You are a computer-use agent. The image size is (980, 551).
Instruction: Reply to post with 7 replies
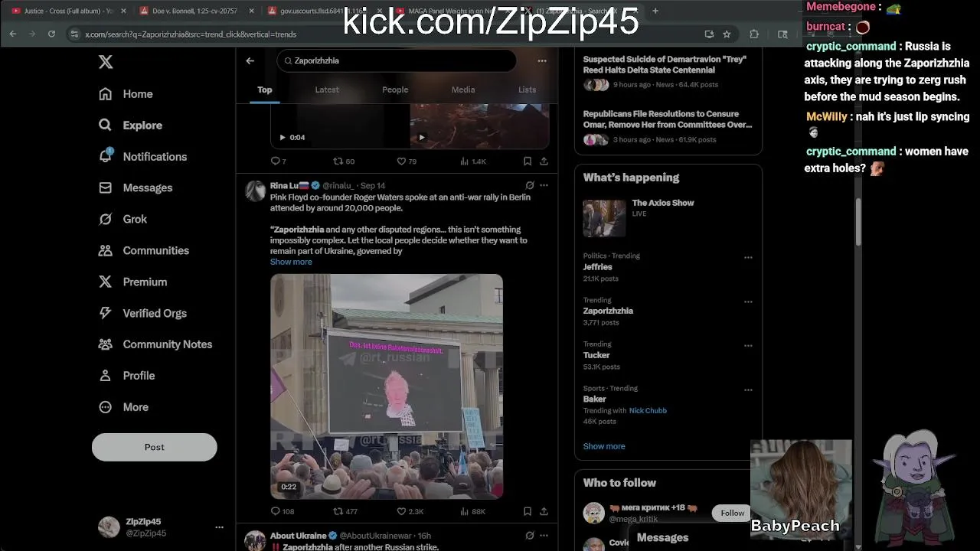[279, 161]
